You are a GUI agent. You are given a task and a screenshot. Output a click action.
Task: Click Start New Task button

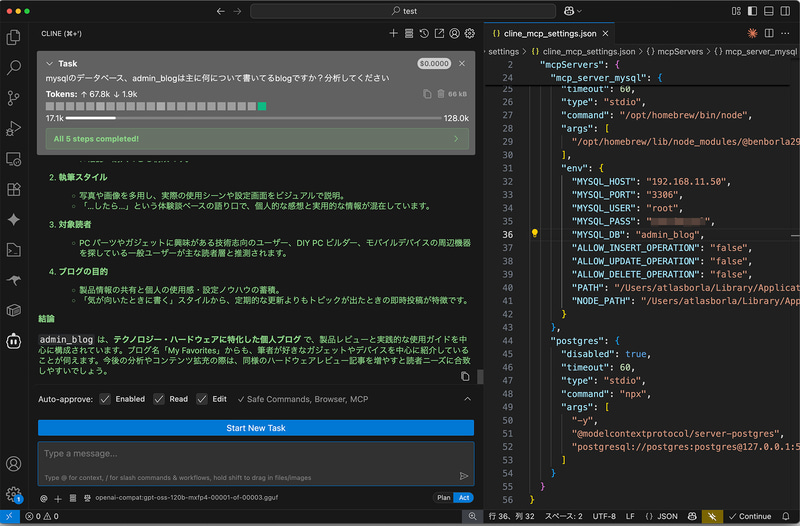[256, 428]
